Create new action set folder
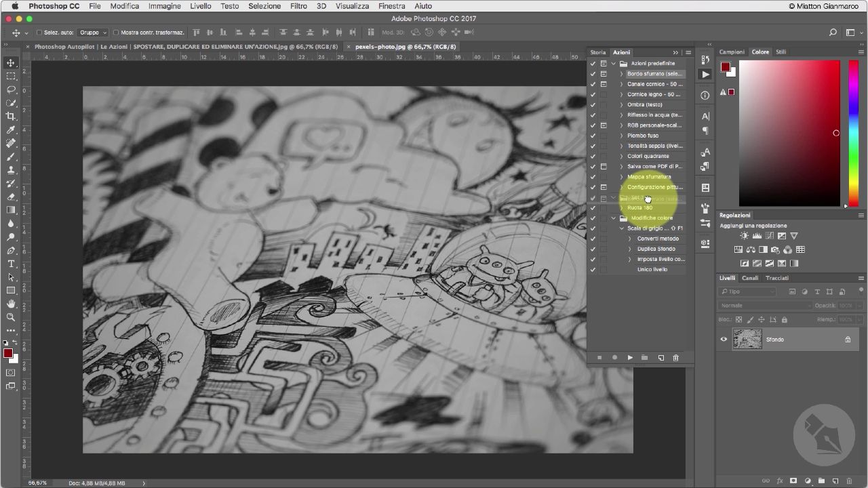868x488 pixels. (645, 358)
